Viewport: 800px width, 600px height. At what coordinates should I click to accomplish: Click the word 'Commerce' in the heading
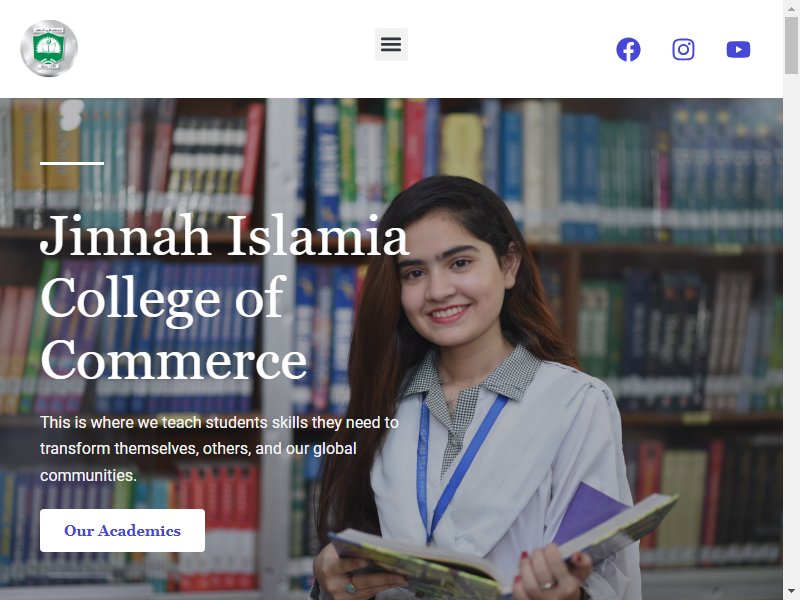point(173,360)
